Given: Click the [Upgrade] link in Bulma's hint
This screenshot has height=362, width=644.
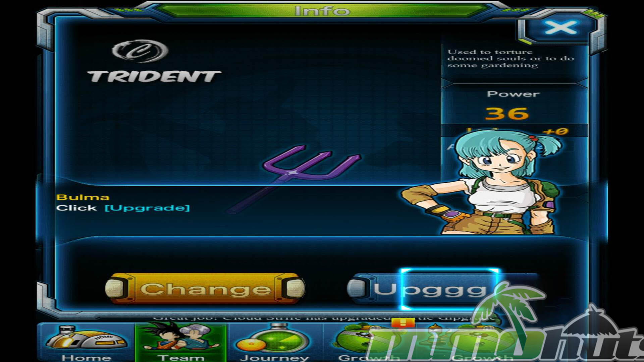Looking at the screenshot, I should point(147,208).
